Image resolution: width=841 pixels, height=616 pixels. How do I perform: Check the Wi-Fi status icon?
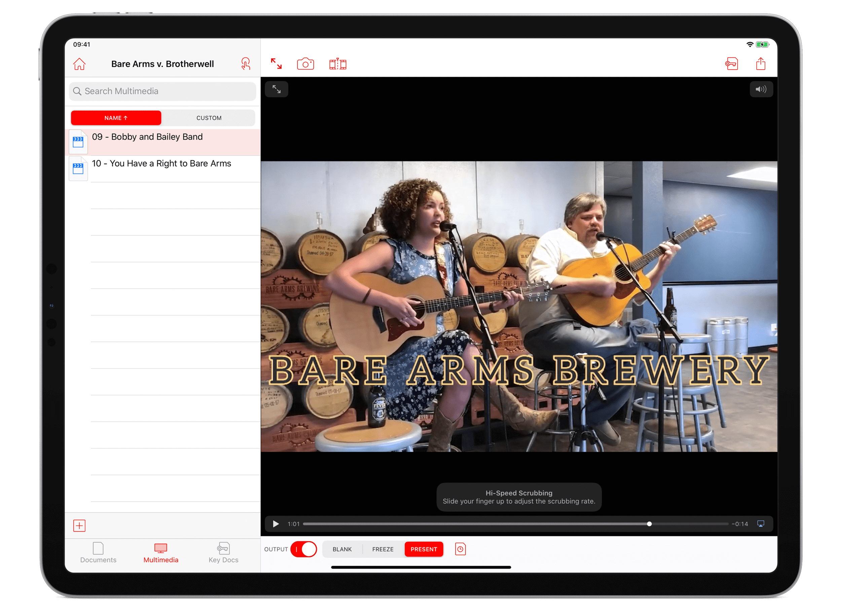750,44
